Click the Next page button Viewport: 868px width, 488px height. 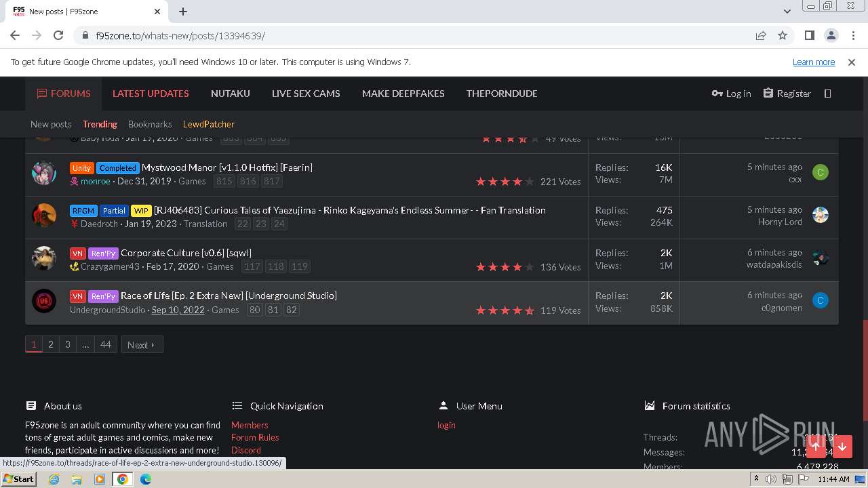click(x=142, y=344)
